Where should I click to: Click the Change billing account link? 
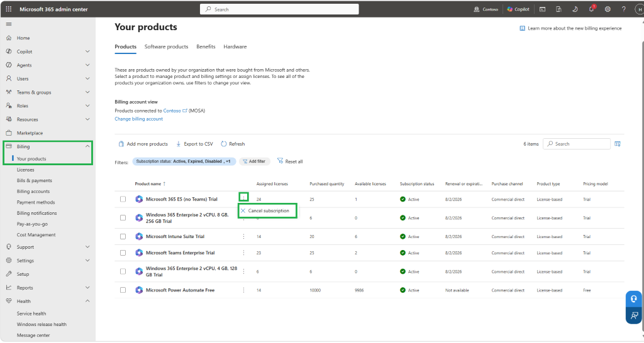[x=139, y=119]
